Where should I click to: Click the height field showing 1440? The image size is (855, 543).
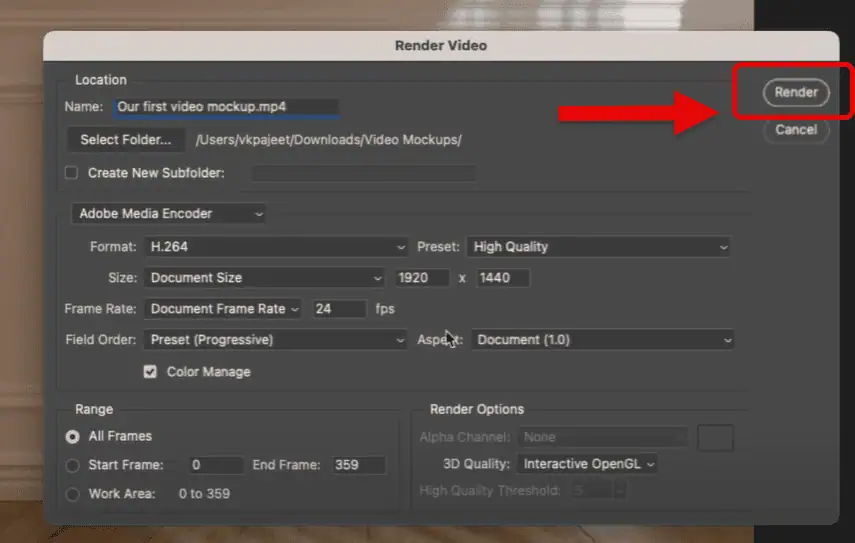point(502,278)
